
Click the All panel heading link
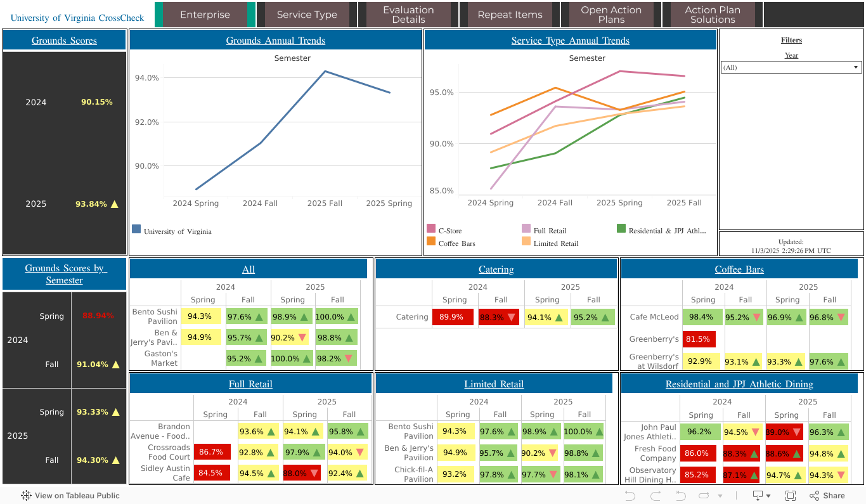tap(249, 269)
